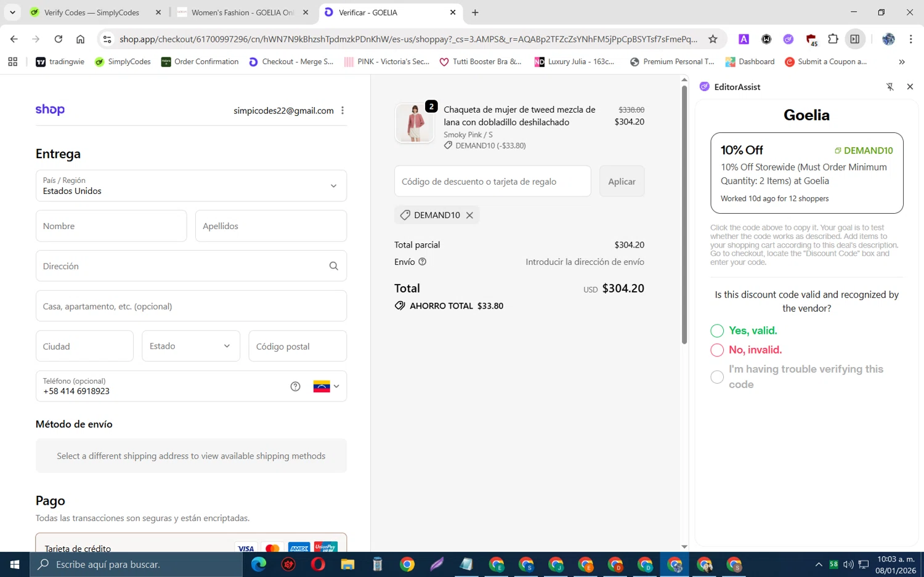The image size is (924, 577).
Task: Open the browser home page
Action: pos(80,39)
